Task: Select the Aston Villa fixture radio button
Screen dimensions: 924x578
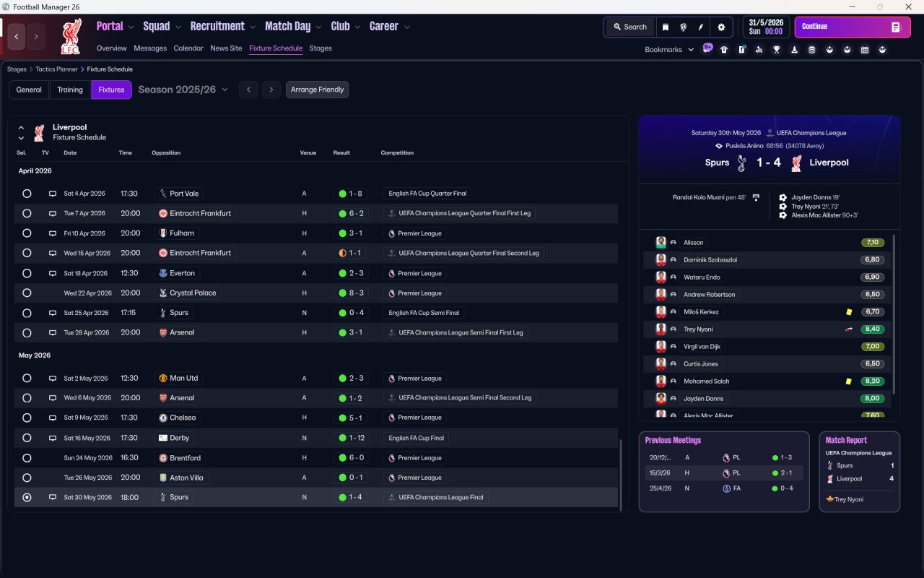Action: (27, 478)
